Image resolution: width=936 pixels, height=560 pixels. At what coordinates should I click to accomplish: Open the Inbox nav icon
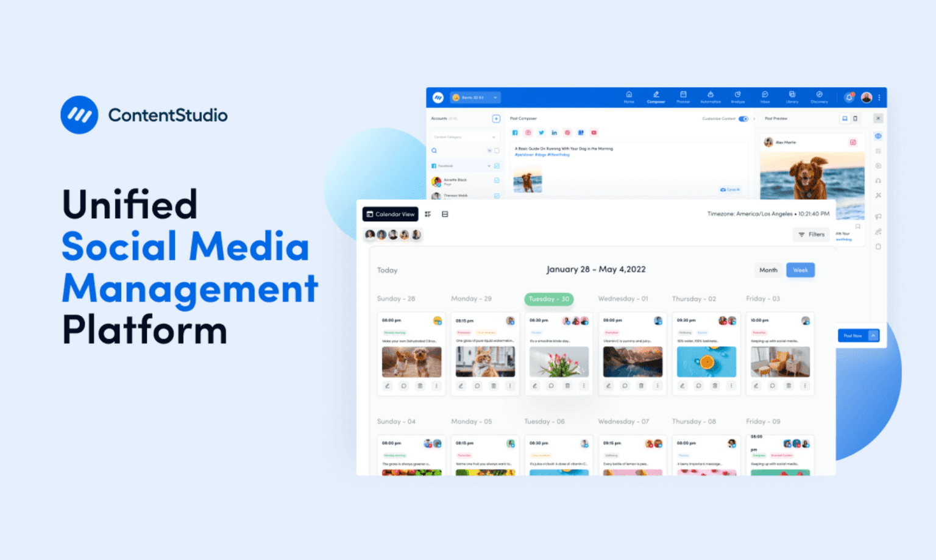765,97
